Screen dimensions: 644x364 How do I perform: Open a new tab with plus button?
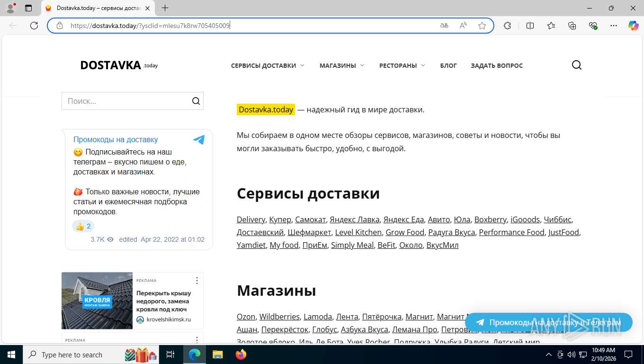pos(165,8)
